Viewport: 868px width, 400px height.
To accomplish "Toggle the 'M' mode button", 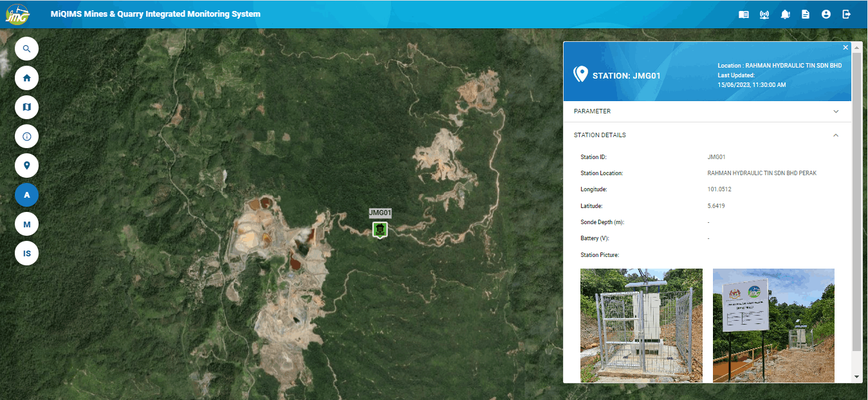I will click(26, 224).
